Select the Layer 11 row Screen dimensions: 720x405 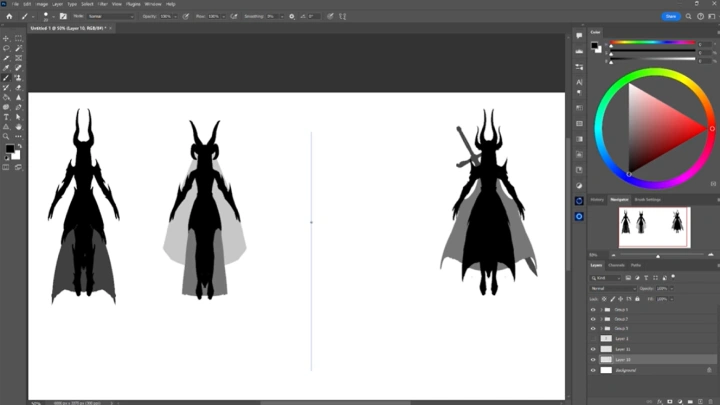pos(652,349)
